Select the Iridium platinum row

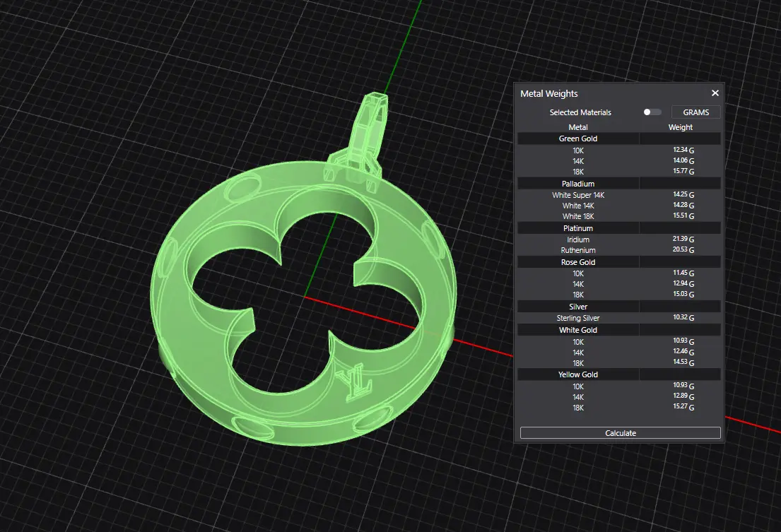pyautogui.click(x=619, y=240)
